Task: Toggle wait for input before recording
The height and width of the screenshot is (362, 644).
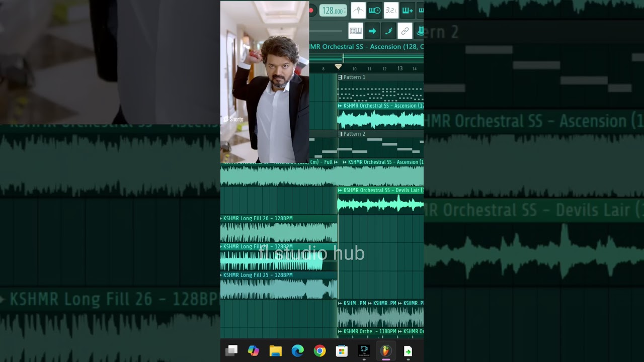Action: tap(375, 11)
